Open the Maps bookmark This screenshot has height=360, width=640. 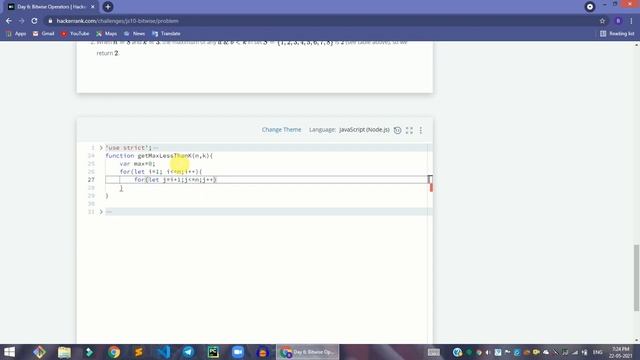[107, 33]
